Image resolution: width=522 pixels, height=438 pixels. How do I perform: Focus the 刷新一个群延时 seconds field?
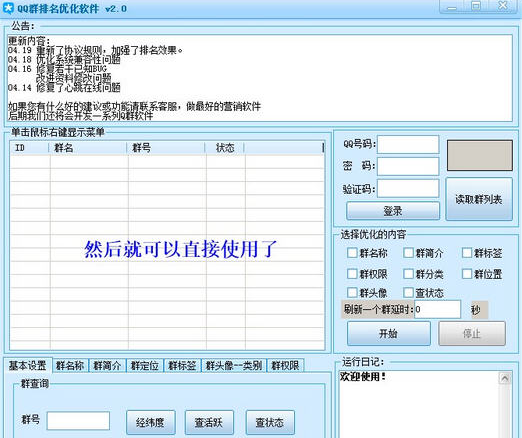(437, 309)
